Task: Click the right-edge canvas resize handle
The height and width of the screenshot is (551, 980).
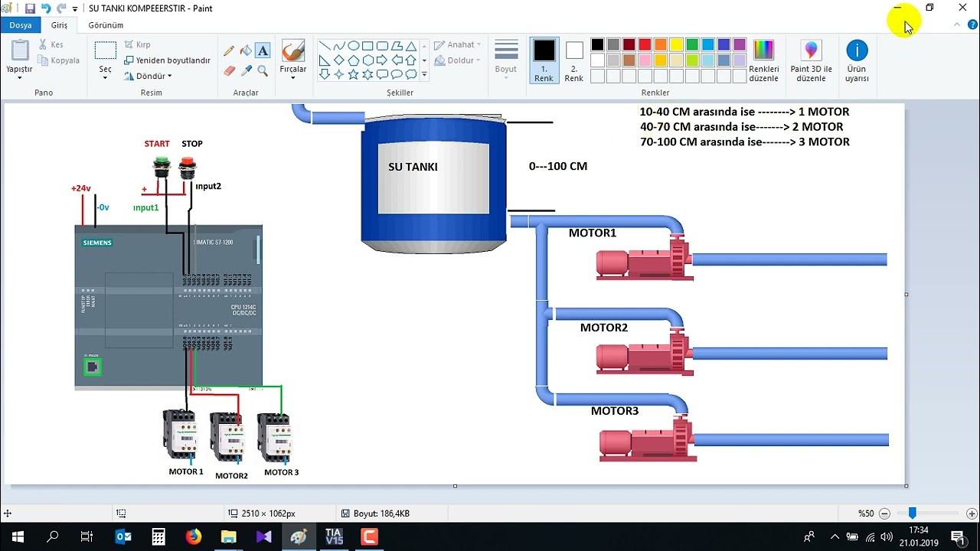Action: click(x=906, y=294)
